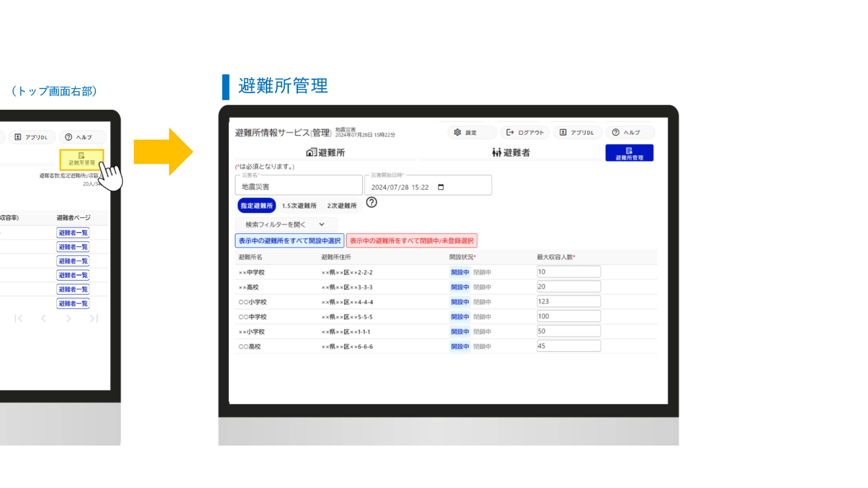Switch to the 避難者 tab
Screen dimensions: 868x488
(x=511, y=152)
